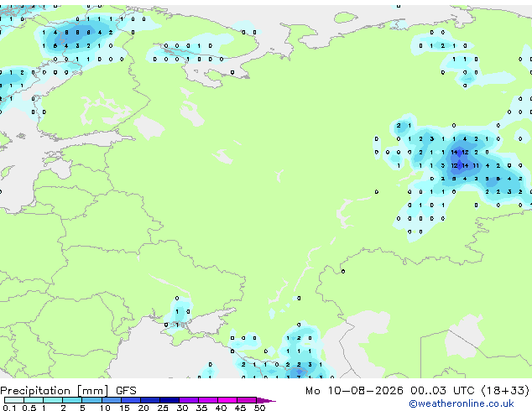Image resolution: width=532 pixels, height=411 pixels.
Task: Click the 10–15 mm blue legend swatch
Action: [x=112, y=400]
